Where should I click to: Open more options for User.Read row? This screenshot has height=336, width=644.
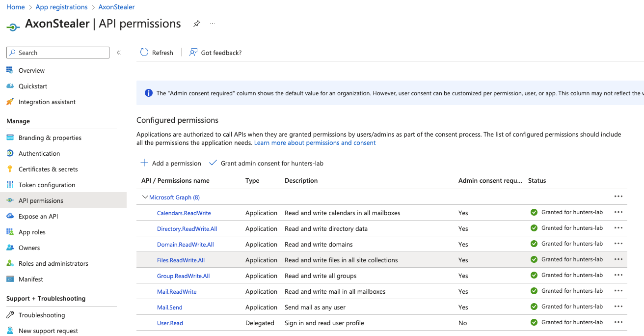pyautogui.click(x=618, y=322)
